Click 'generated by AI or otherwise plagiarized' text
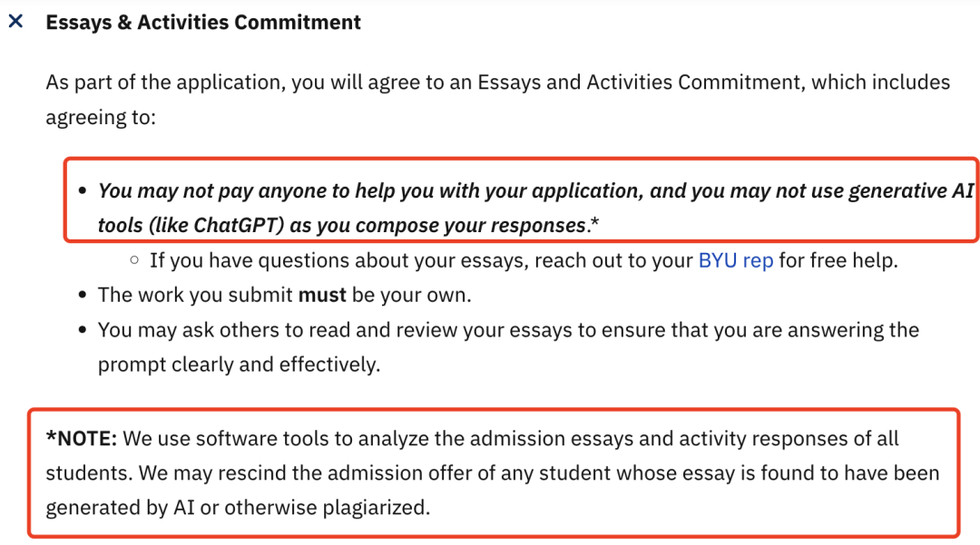980x545 pixels. [x=238, y=508]
